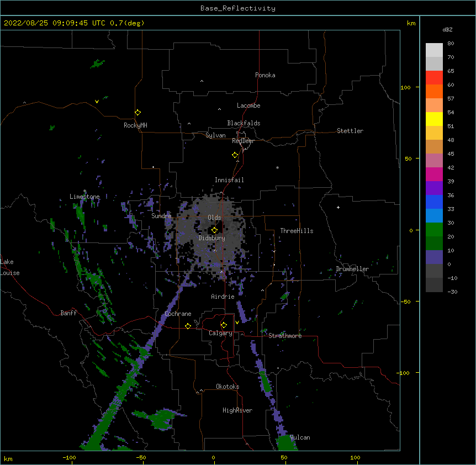Click the HighRiver label
476x465 pixels.
click(x=237, y=410)
